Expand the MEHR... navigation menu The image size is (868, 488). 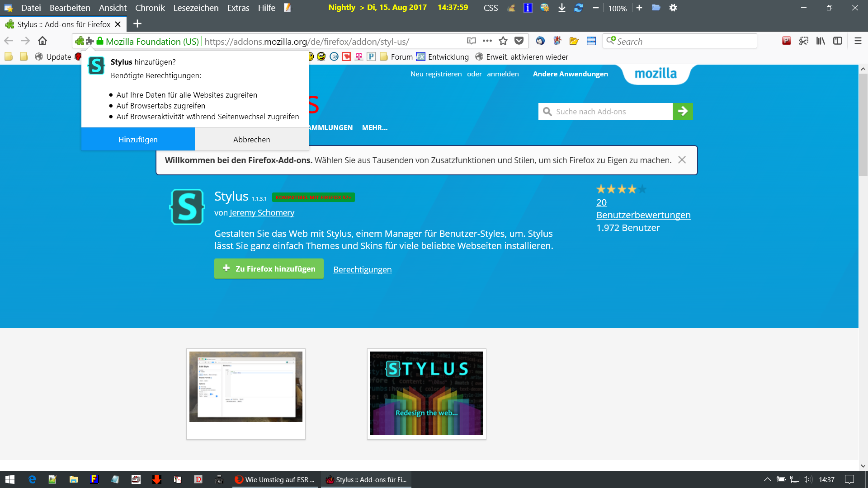374,128
